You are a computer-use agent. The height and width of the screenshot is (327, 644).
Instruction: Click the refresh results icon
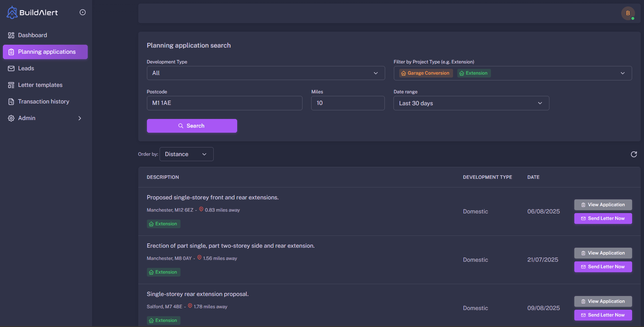pyautogui.click(x=634, y=154)
